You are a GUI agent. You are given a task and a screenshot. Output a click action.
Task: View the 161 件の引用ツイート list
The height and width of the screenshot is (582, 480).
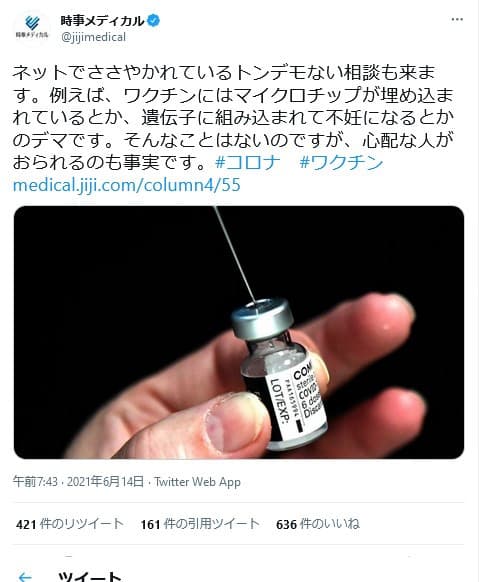[x=200, y=524]
